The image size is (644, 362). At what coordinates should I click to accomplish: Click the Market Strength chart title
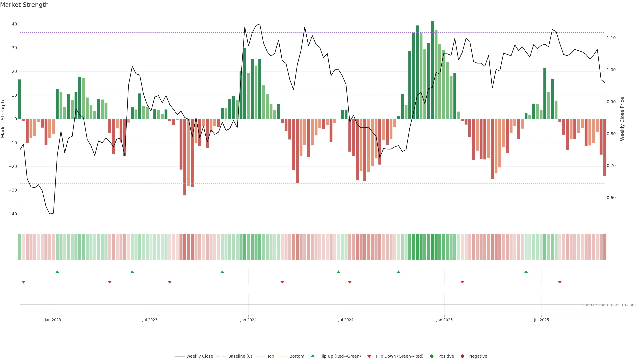[24, 5]
